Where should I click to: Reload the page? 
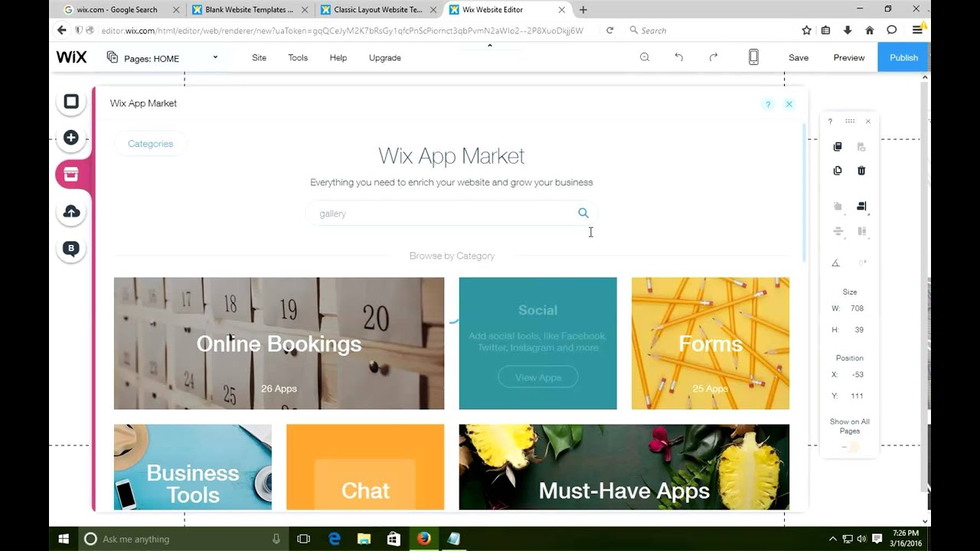pyautogui.click(x=609, y=31)
